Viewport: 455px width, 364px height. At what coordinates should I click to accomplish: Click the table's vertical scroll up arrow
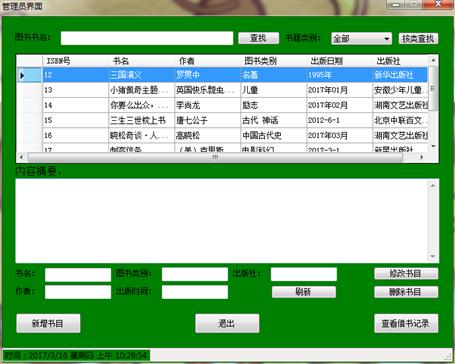433,60
